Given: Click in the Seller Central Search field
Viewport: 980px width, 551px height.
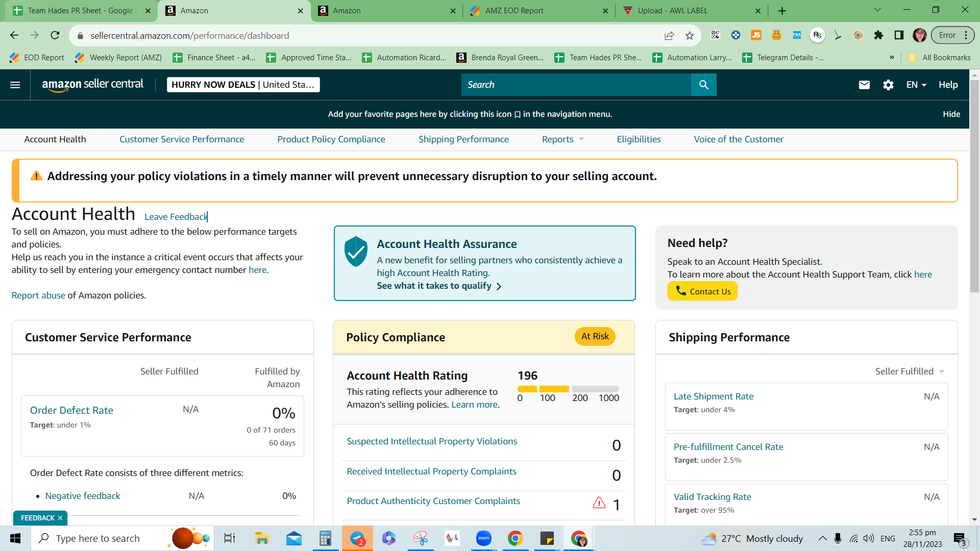Looking at the screenshot, I should point(576,85).
